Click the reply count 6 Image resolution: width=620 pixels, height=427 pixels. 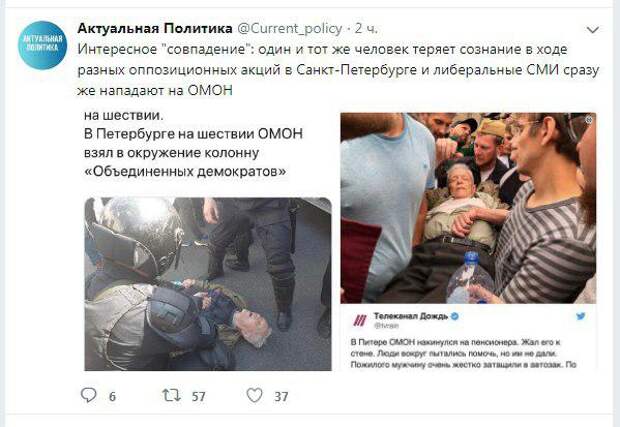[x=112, y=397]
